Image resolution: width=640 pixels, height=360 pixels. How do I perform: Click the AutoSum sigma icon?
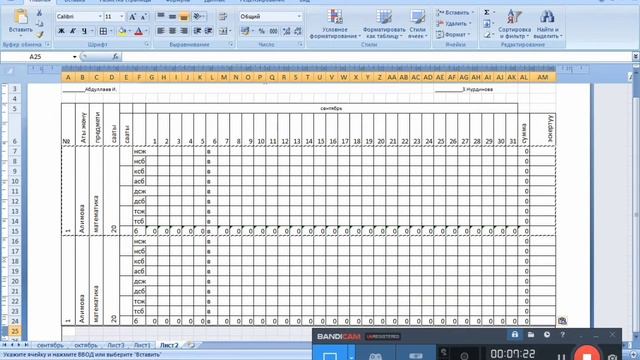pyautogui.click(x=487, y=13)
